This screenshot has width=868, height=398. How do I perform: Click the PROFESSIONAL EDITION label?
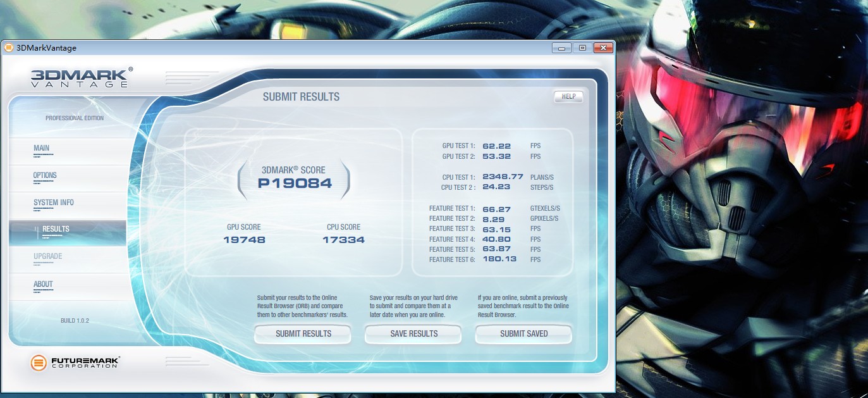pos(75,118)
